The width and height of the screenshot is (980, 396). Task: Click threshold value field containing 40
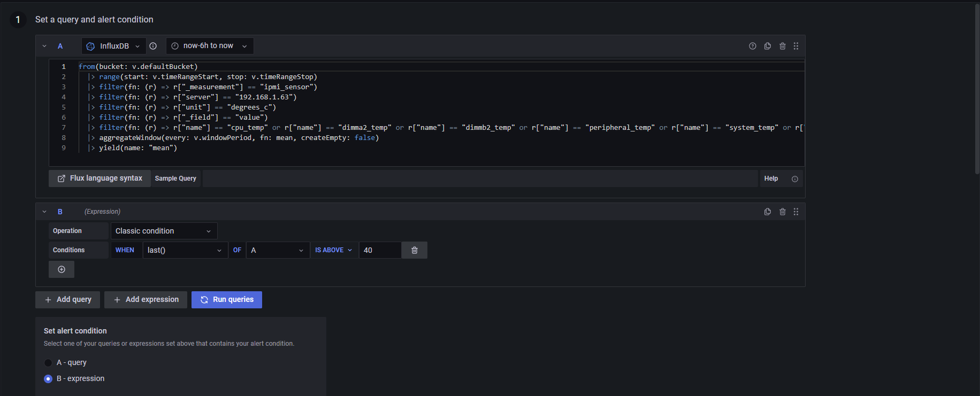click(x=380, y=250)
